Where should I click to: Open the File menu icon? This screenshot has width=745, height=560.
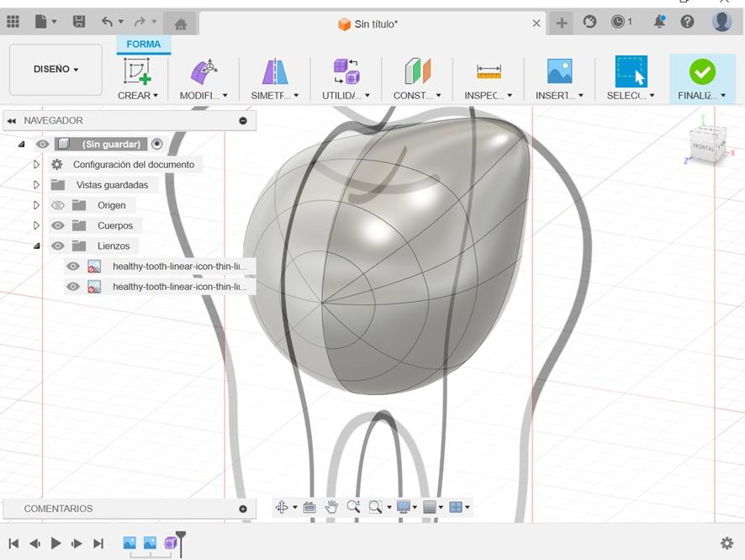41,22
